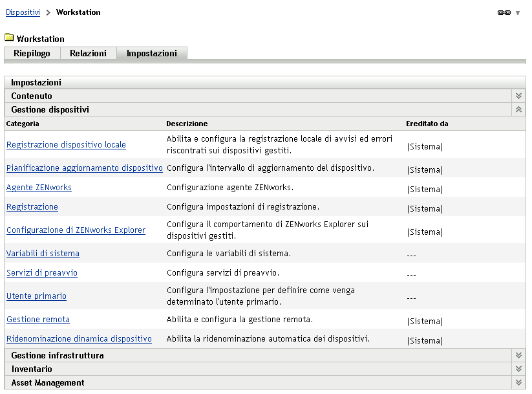Screen dimensions: 532x394
Task: Expand the Contenuto section
Action: pos(518,95)
